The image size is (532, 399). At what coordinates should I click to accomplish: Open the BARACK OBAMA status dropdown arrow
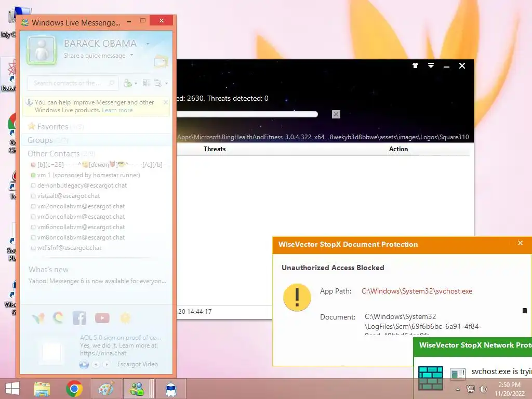click(148, 44)
